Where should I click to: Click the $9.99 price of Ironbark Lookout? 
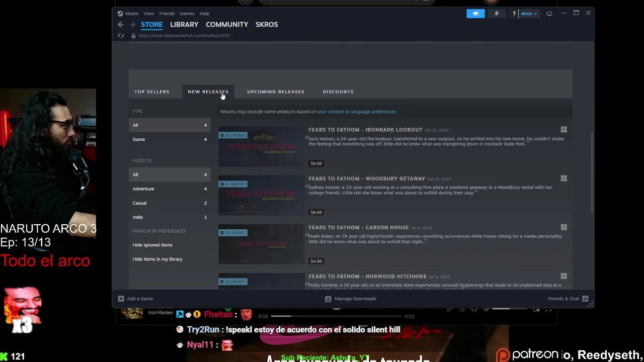click(316, 163)
